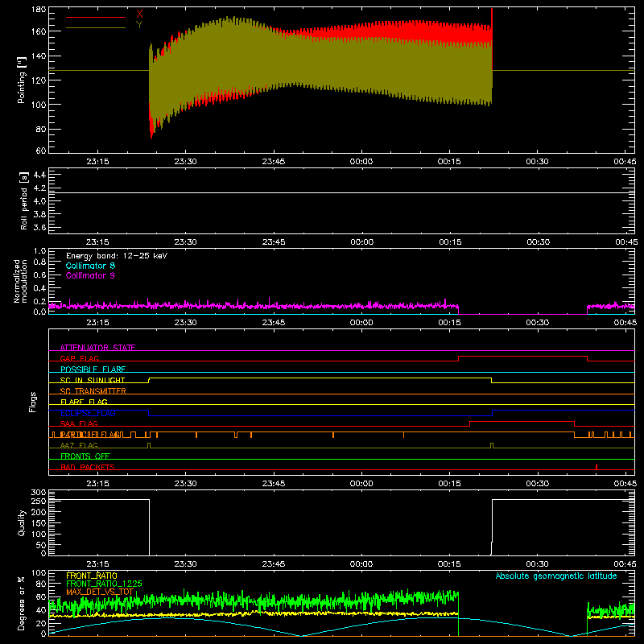Click the 'Absolute geomagnetic latitude' label
This screenshot has width=644, height=644.
point(556,576)
